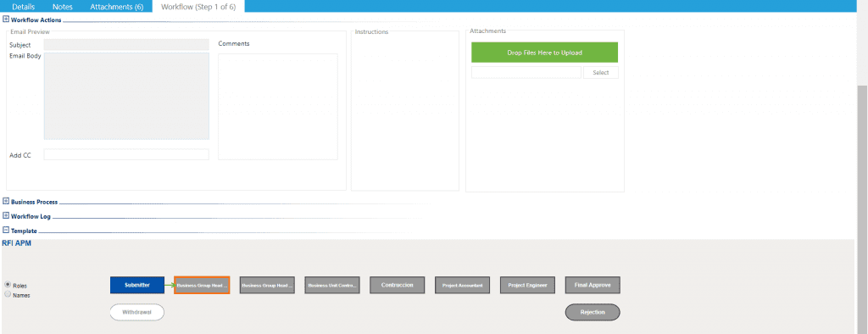Click inside the Email Body text area
The height and width of the screenshot is (334, 868).
point(126,97)
